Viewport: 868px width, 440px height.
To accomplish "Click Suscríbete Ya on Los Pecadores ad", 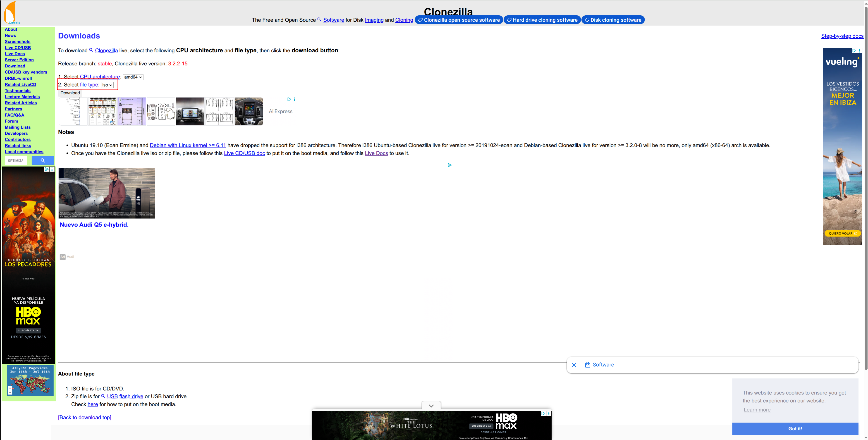I will [x=28, y=330].
